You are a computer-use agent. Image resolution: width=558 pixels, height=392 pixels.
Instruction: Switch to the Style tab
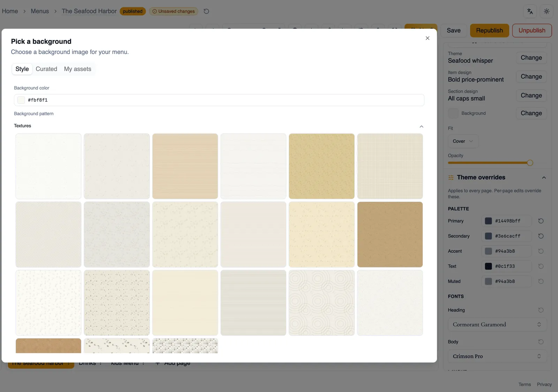22,69
